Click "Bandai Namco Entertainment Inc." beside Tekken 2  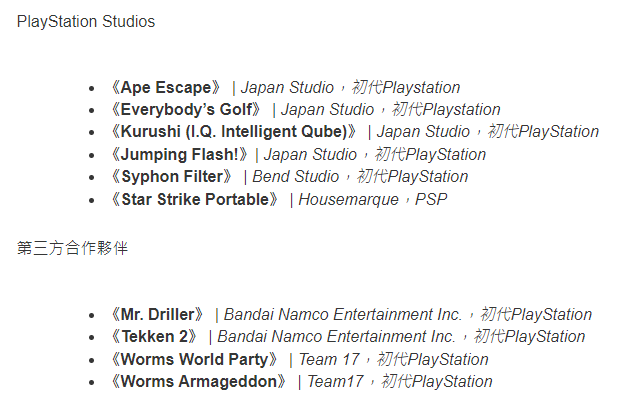point(336,336)
